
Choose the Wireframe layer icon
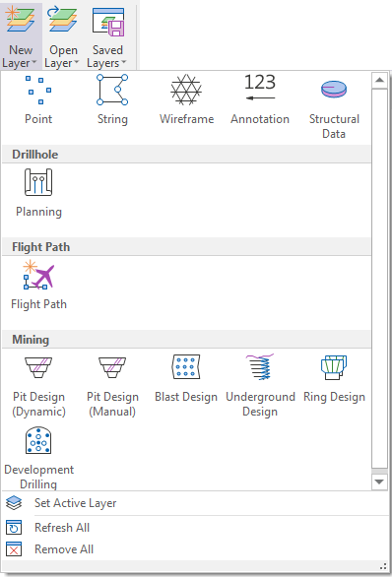[186, 99]
